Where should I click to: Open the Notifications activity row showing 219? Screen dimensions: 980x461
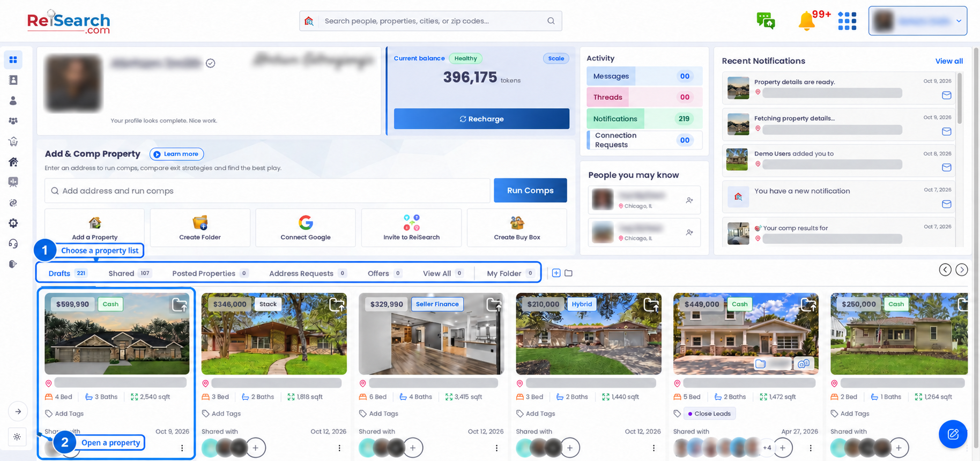(644, 119)
